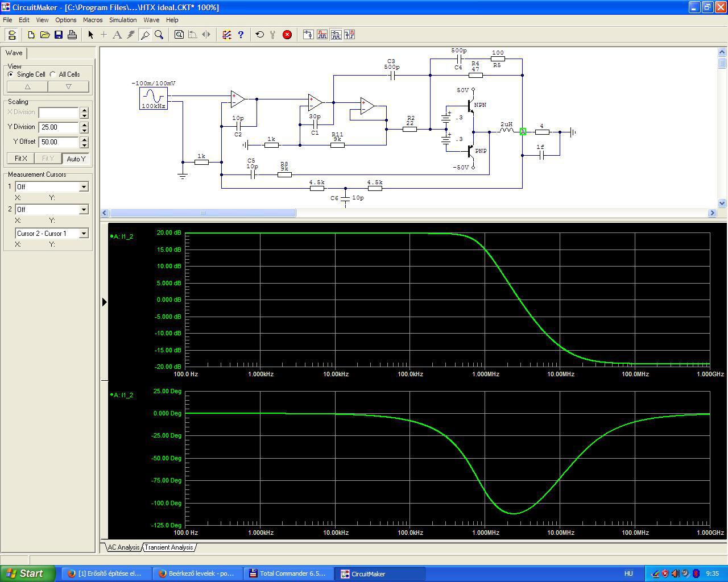Select the probe tool in toolbar
The image size is (728, 582).
[145, 35]
